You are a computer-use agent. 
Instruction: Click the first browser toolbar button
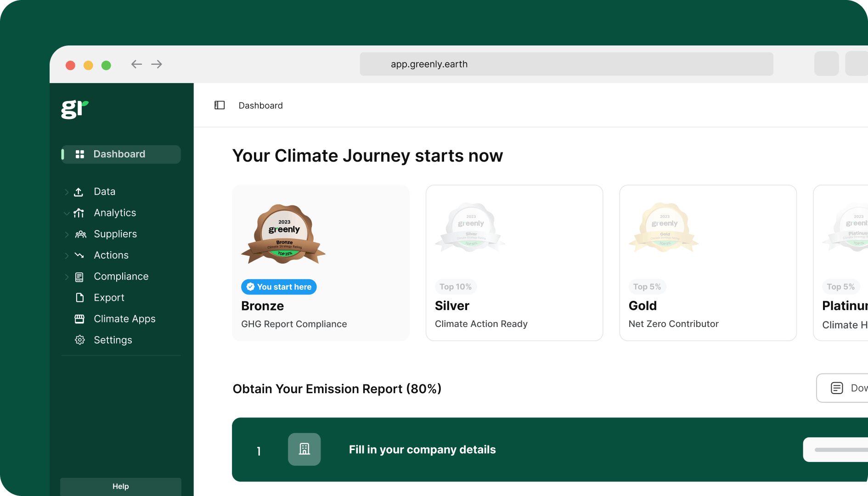click(x=826, y=64)
